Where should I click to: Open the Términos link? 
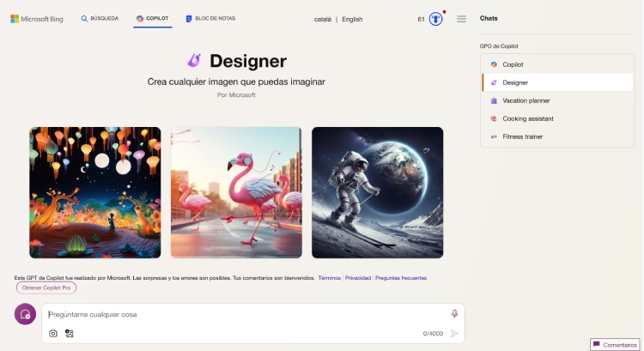(x=330, y=278)
